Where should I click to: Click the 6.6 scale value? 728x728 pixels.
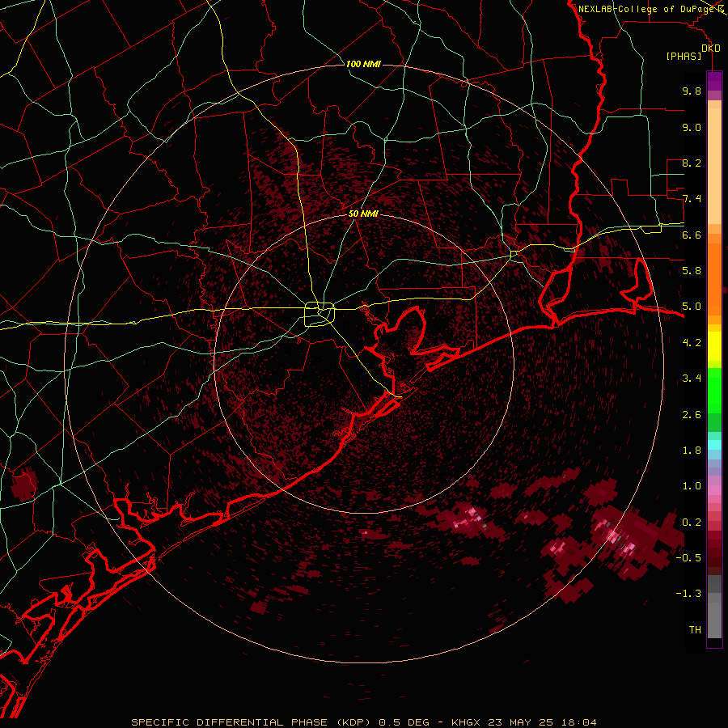tap(692, 235)
